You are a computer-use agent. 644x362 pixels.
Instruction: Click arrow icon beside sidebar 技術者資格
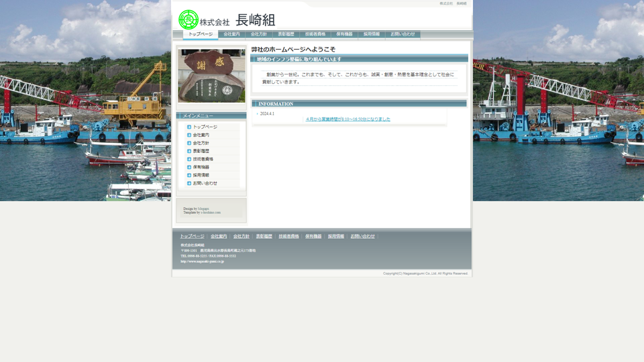(189, 159)
